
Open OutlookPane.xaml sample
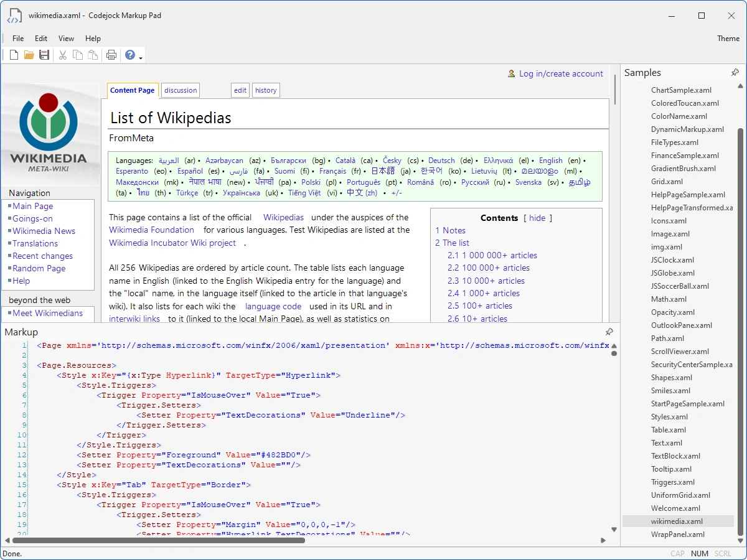[682, 325]
